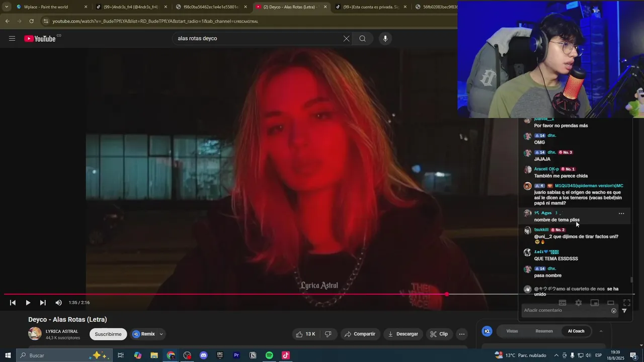644x362 pixels.
Task: Open File Explorer from taskbar
Action: tap(154, 355)
